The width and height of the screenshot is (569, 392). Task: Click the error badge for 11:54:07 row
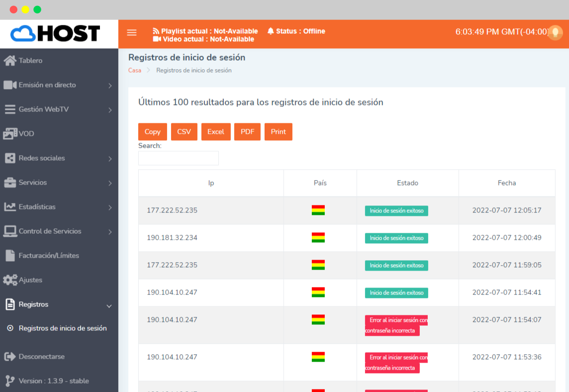pos(396,325)
